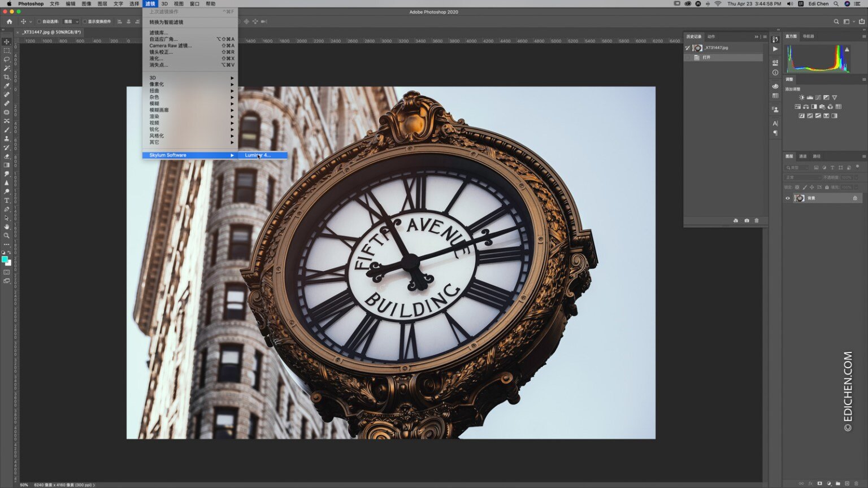Select Camera Raw 滤镜... menu item
868x488 pixels.
190,46
